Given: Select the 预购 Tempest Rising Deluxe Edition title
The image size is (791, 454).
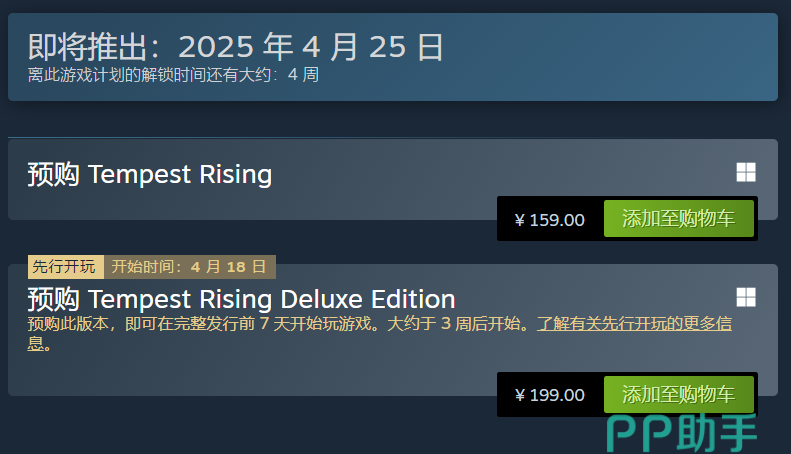Looking at the screenshot, I should [x=241, y=299].
